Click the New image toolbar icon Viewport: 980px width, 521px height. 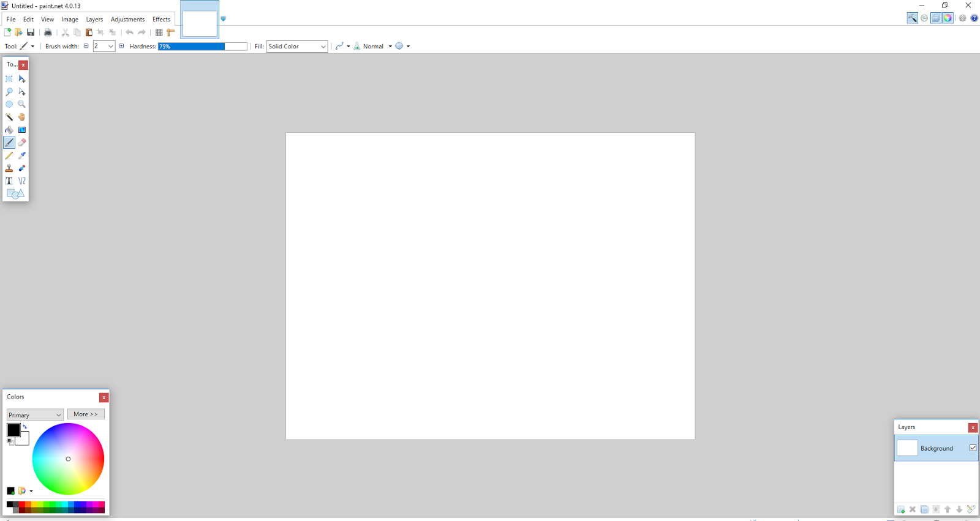tap(7, 32)
